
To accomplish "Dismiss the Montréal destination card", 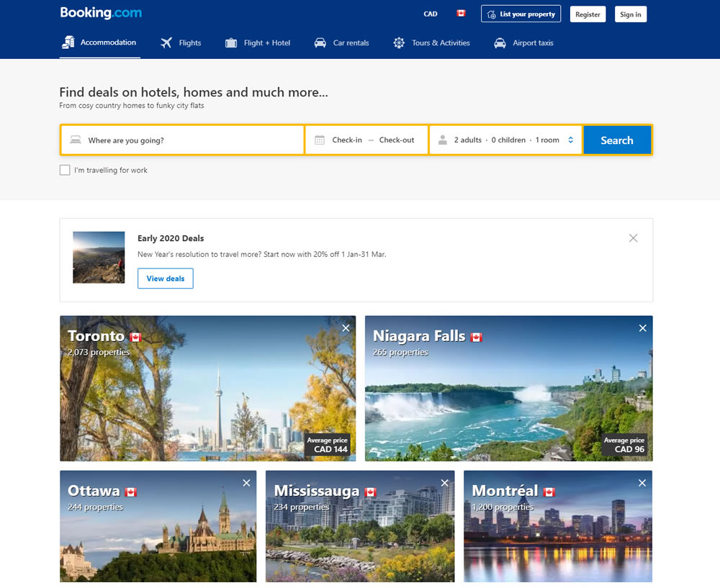I will (642, 483).
